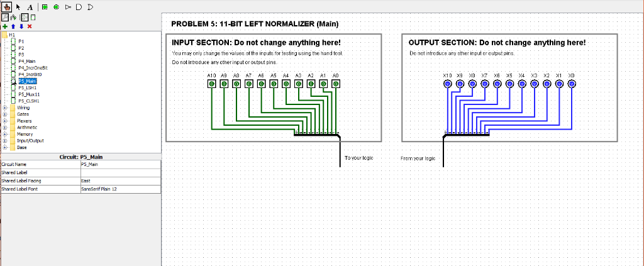Click output pin X5
Viewport: 644px width, 266px height.
(509, 84)
